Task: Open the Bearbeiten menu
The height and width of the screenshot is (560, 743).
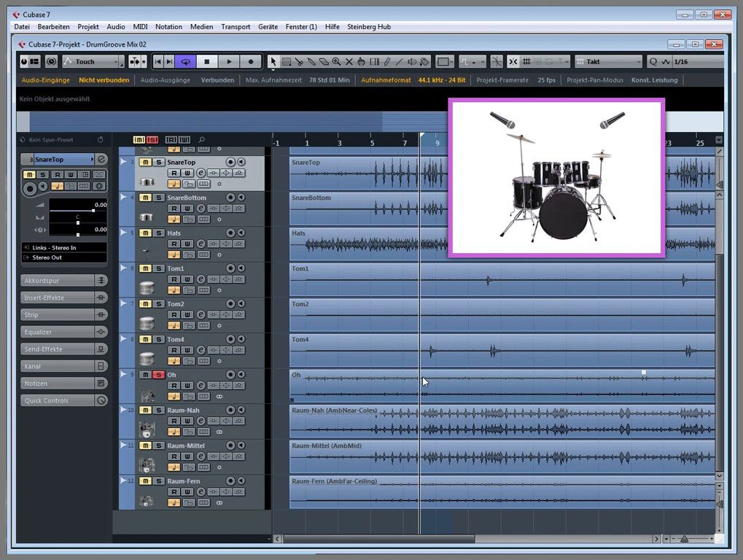Action: tap(53, 27)
